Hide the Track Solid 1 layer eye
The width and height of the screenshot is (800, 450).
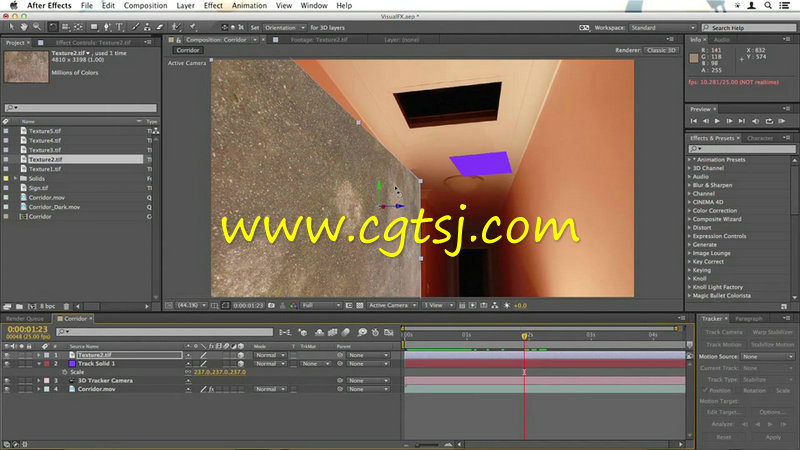point(7,364)
